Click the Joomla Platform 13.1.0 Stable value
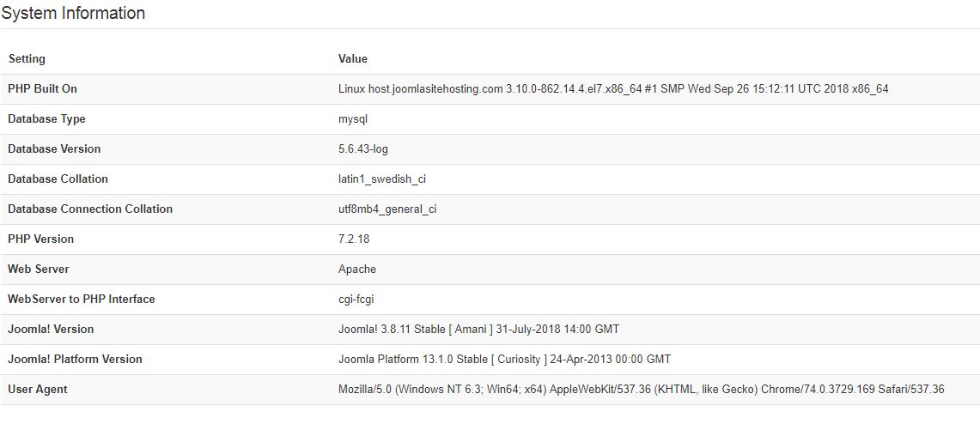Screen dimensions: 980x424 pyautogui.click(x=504, y=359)
